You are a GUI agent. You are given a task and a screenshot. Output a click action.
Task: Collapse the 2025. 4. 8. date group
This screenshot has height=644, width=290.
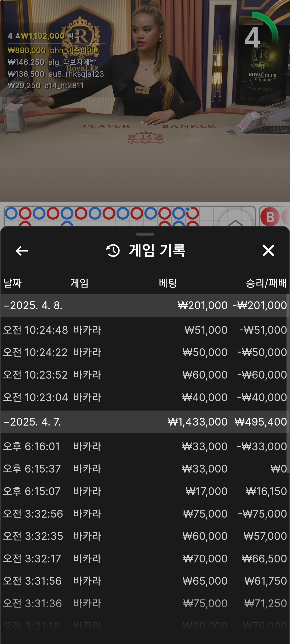click(33, 306)
